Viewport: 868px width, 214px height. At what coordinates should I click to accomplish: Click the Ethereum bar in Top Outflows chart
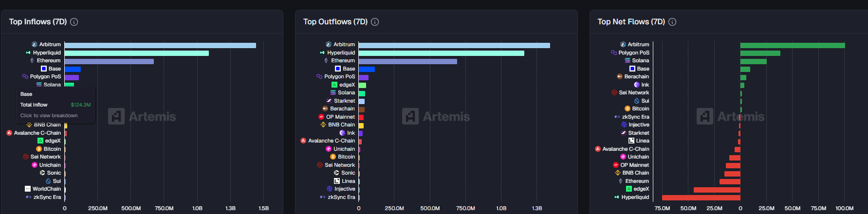click(407, 61)
